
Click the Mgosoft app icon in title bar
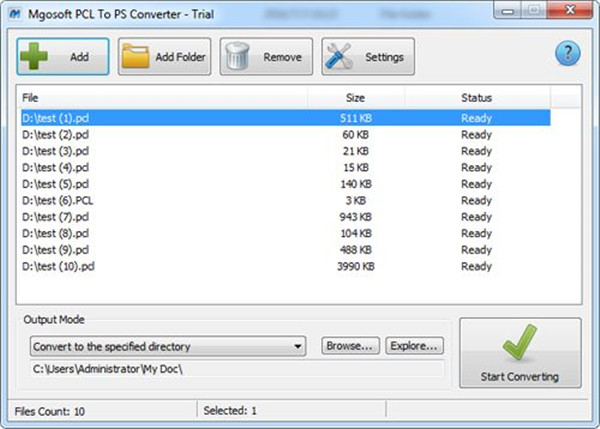[15, 14]
